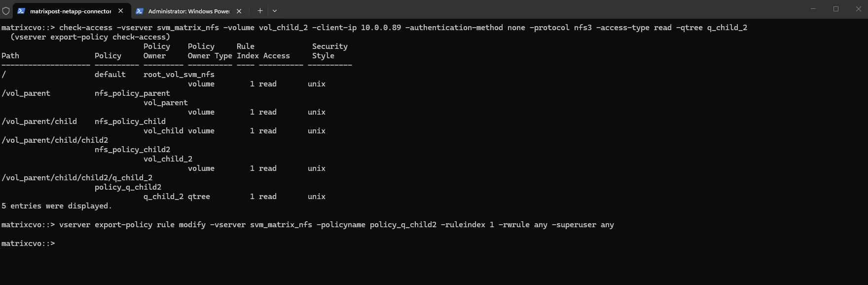The width and height of the screenshot is (868, 285).
Task: Close the matrixpost-netapp-connector tab
Action: (x=121, y=11)
